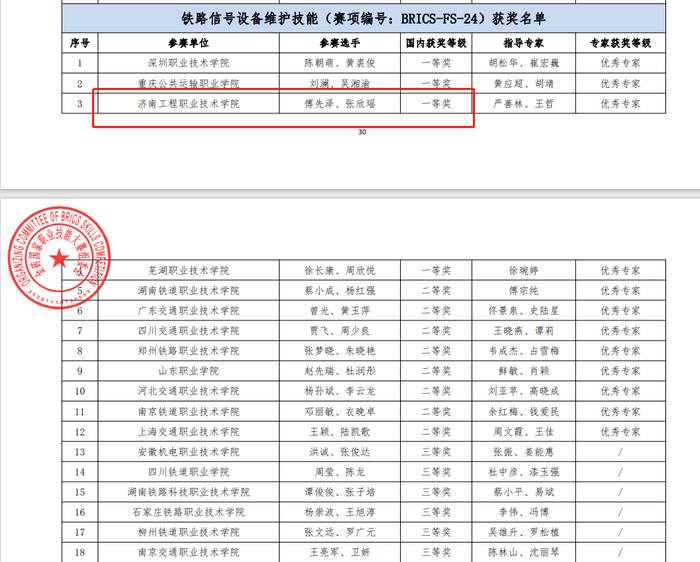Image resolution: width=700 pixels, height=562 pixels.
Task: Select the header cell 专家获奖等级
Action: 621,43
